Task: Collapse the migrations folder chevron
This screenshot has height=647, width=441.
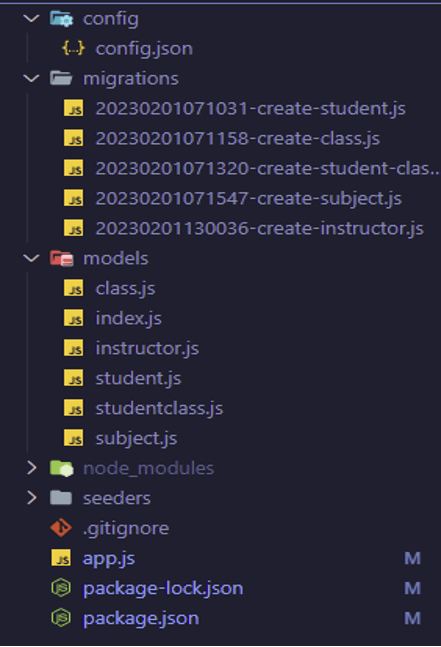Action: pos(31,78)
